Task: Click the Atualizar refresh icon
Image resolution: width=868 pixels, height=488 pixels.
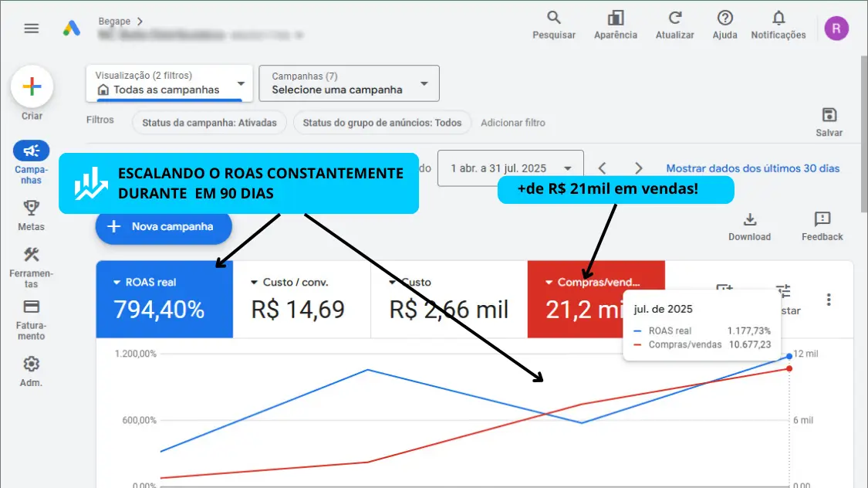Action: 674,19
